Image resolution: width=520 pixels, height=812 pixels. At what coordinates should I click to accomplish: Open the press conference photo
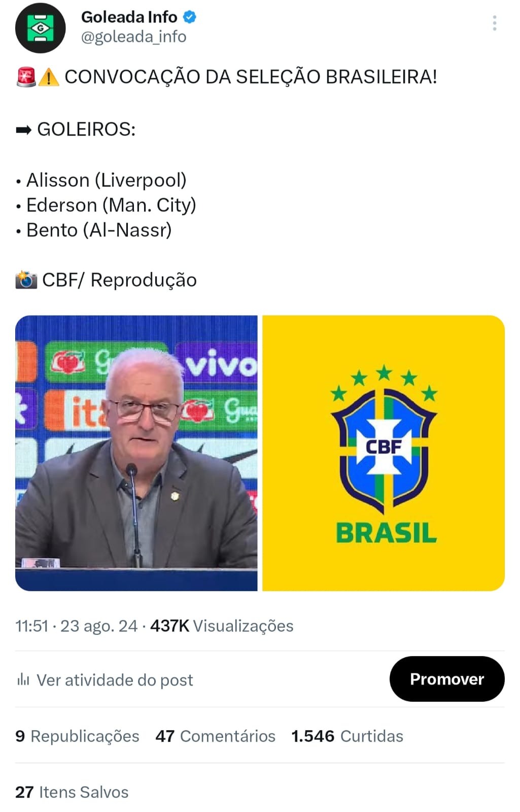point(136,453)
